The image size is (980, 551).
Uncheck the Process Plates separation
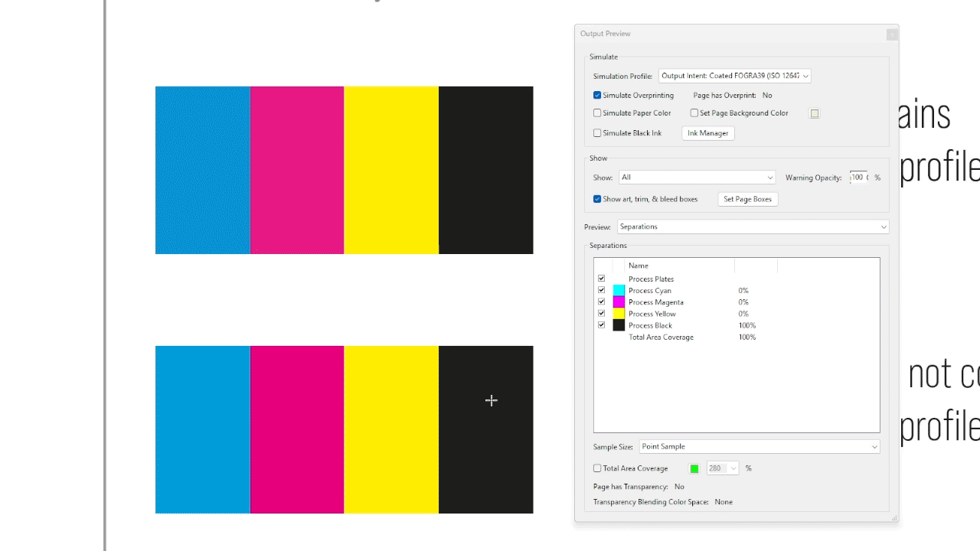(601, 278)
